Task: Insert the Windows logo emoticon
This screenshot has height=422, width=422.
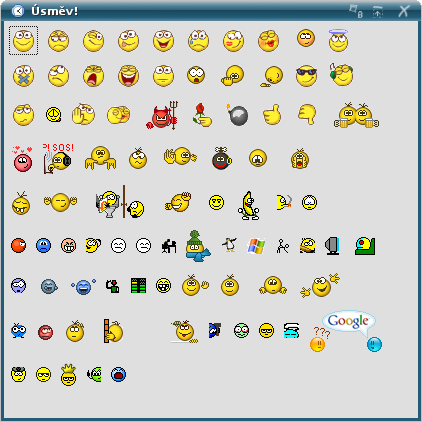Action: click(256, 246)
